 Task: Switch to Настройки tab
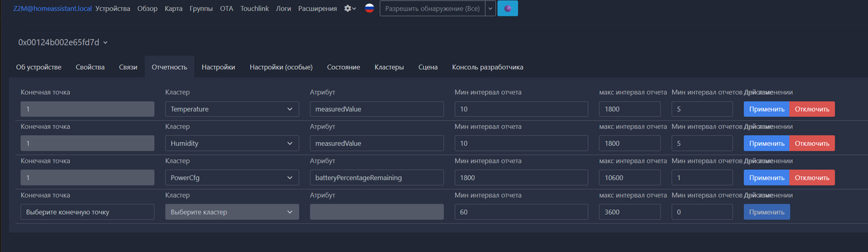coord(218,67)
